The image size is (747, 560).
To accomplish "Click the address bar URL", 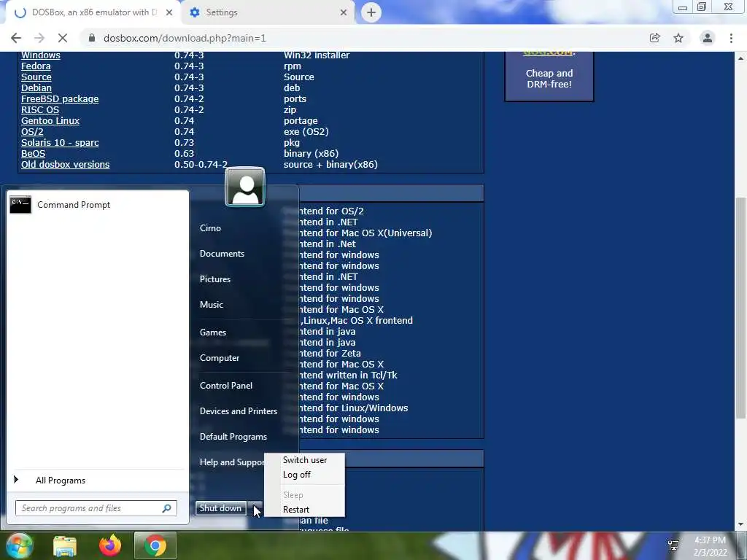I will pos(185,38).
